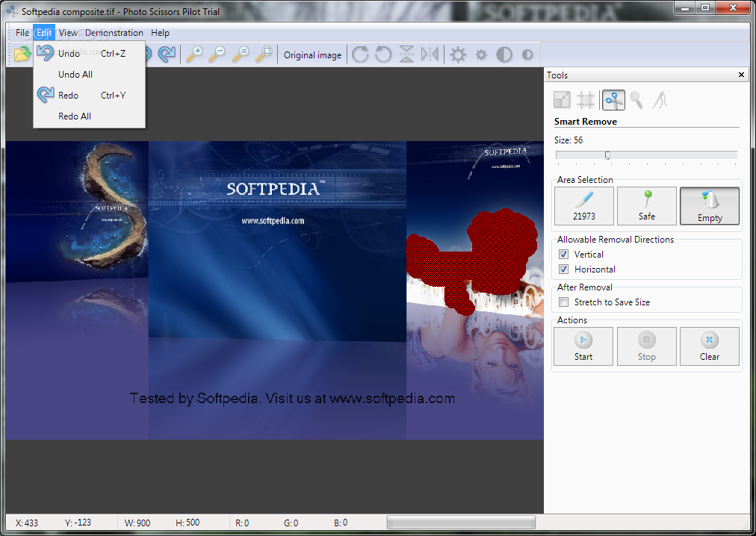Open the File menu
This screenshot has width=756, height=536.
[22, 33]
